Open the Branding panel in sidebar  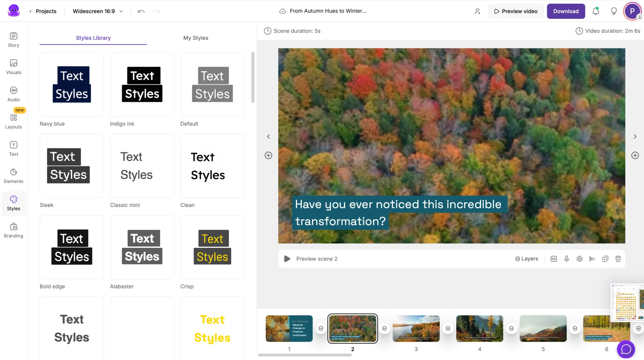point(14,230)
